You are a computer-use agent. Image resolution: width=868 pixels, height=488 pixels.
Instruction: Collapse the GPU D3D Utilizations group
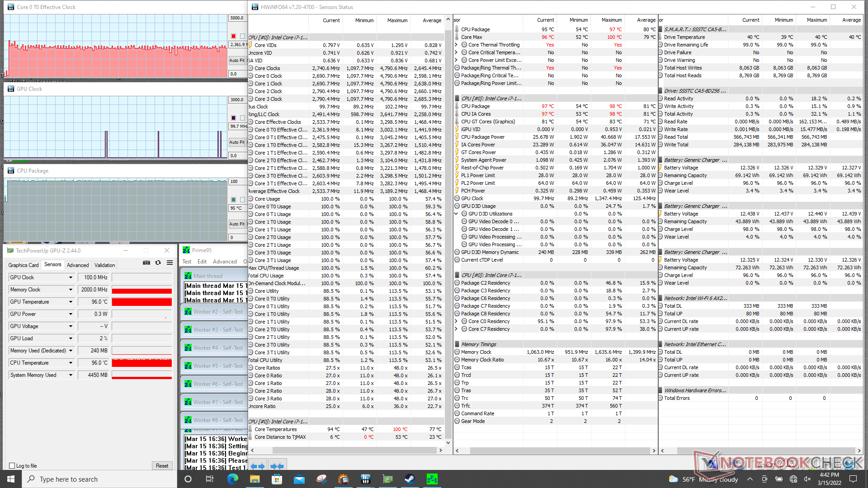click(457, 214)
